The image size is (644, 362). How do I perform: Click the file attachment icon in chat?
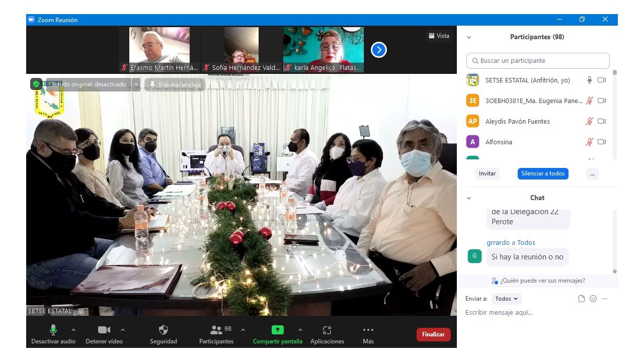582,299
